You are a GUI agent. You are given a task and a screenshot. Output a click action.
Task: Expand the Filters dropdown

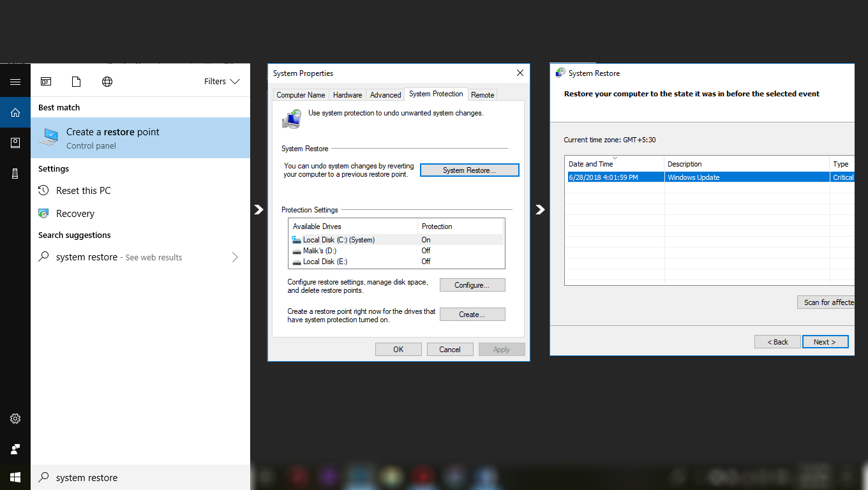point(222,82)
